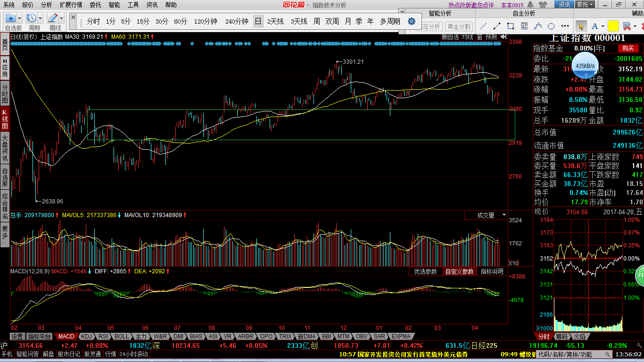Open the notification bell icon
This screenshot has width=644, height=362.
coord(530,5)
